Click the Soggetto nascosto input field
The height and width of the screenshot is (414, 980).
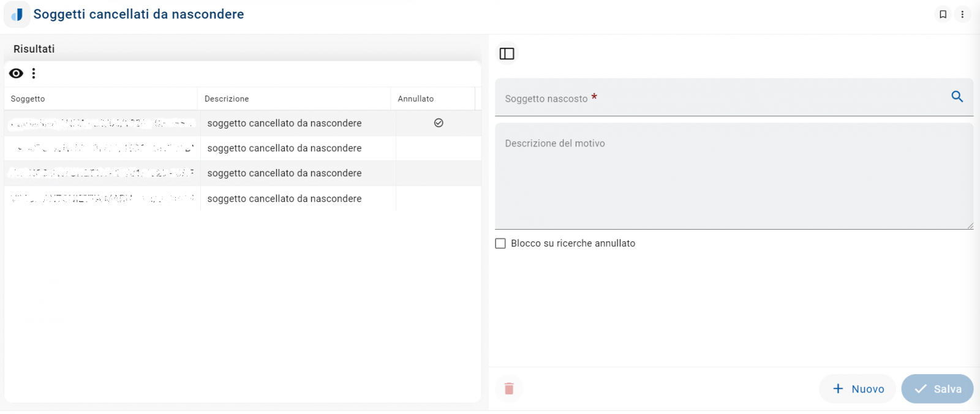click(x=723, y=98)
